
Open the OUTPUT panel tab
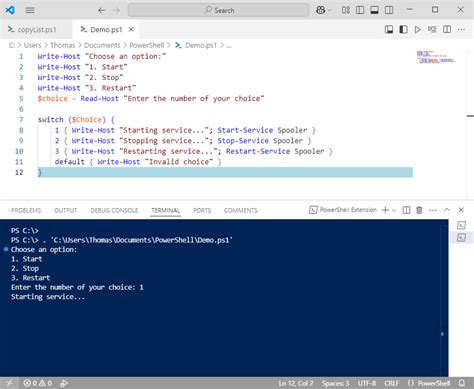66,210
